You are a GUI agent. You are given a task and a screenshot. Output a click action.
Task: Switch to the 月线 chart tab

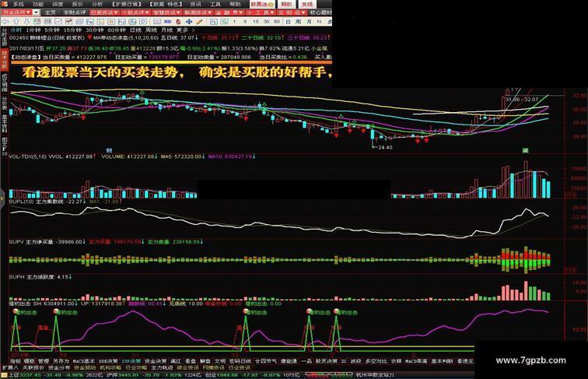click(167, 30)
